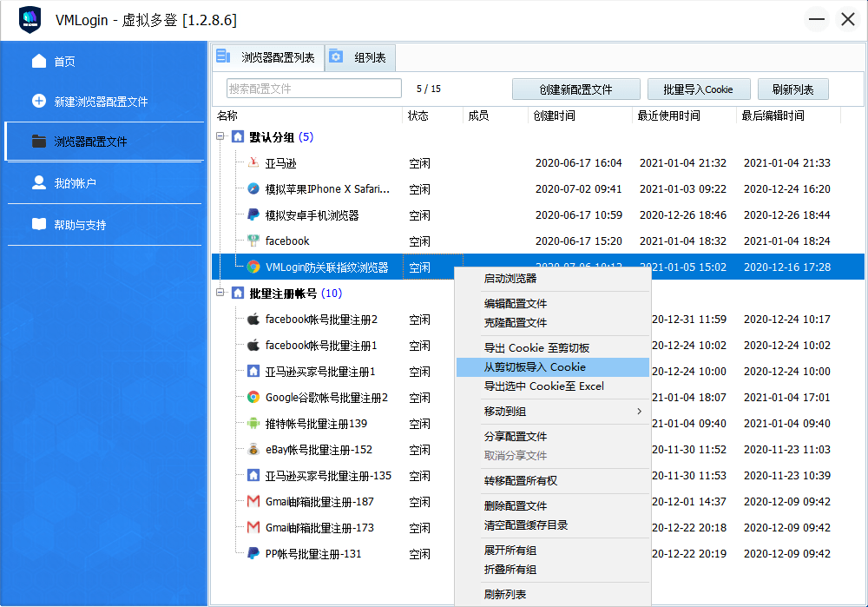Image resolution: width=868 pixels, height=607 pixels.
Task: Click the Gmail icon of Gmail邮箱批量注册-173
Action: [x=253, y=527]
